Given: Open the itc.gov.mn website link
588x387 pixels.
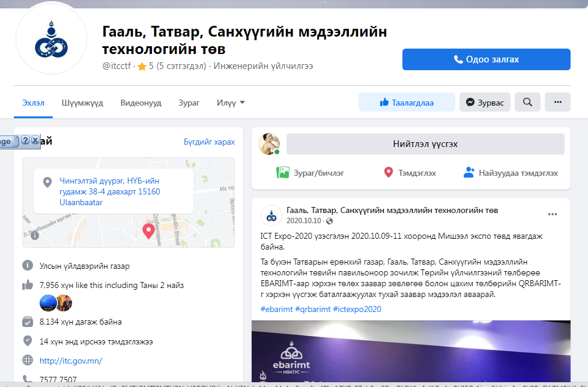Looking at the screenshot, I should pyautogui.click(x=70, y=361).
